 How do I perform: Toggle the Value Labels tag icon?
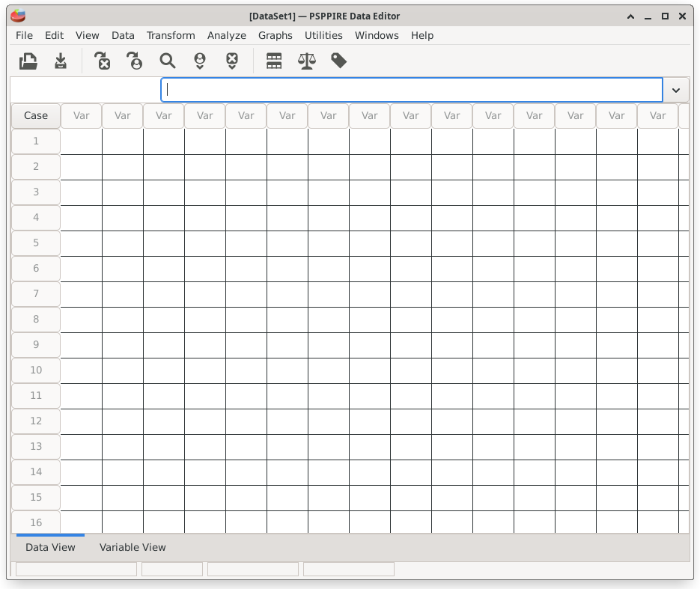339,61
